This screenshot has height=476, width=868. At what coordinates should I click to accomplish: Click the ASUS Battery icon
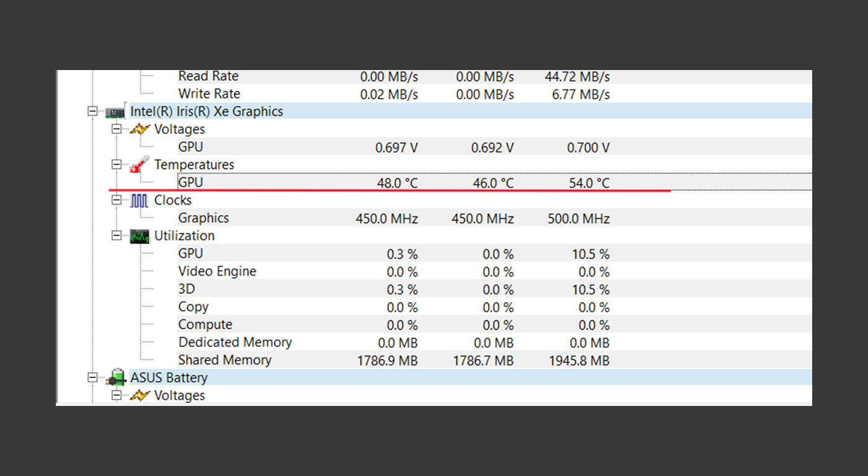[x=115, y=377]
